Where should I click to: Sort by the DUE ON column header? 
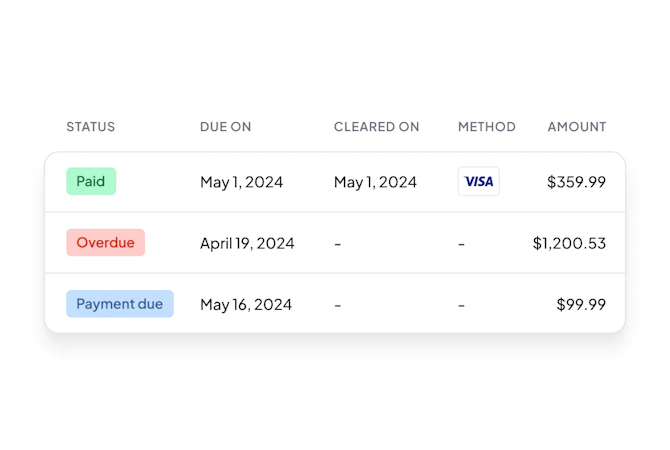225,127
